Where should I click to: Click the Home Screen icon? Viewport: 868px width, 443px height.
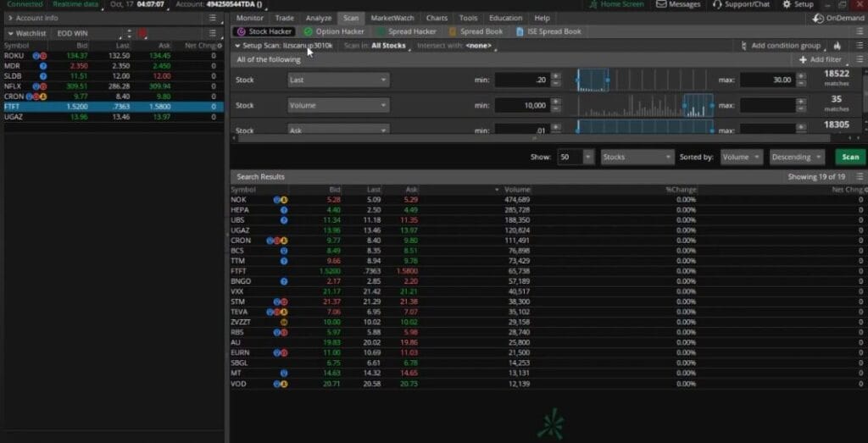click(593, 4)
